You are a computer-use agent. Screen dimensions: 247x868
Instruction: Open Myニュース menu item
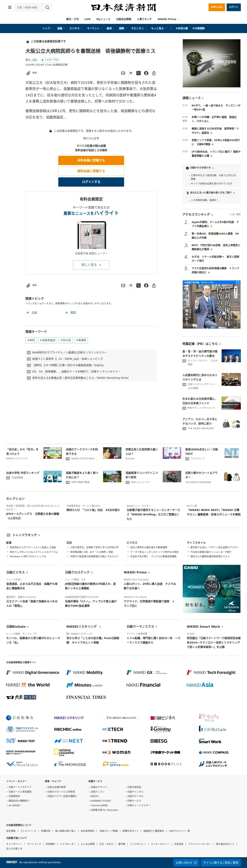click(103, 19)
